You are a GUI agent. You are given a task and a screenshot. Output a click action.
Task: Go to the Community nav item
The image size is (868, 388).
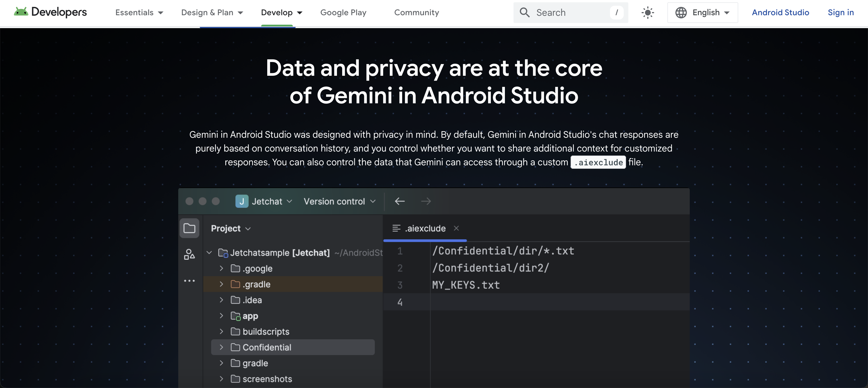[x=416, y=13]
